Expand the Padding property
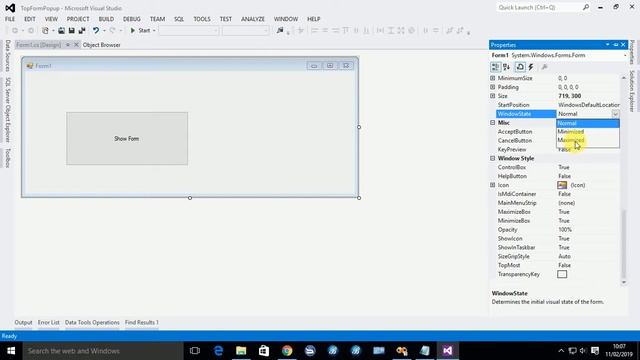 (x=493, y=87)
